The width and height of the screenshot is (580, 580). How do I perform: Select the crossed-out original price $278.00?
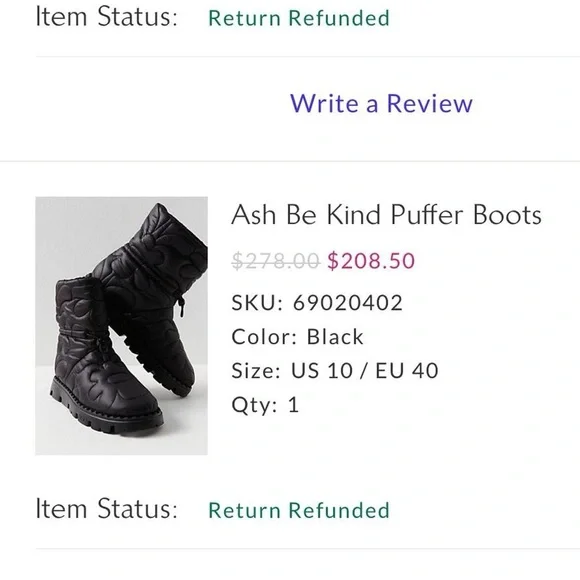[x=276, y=260]
